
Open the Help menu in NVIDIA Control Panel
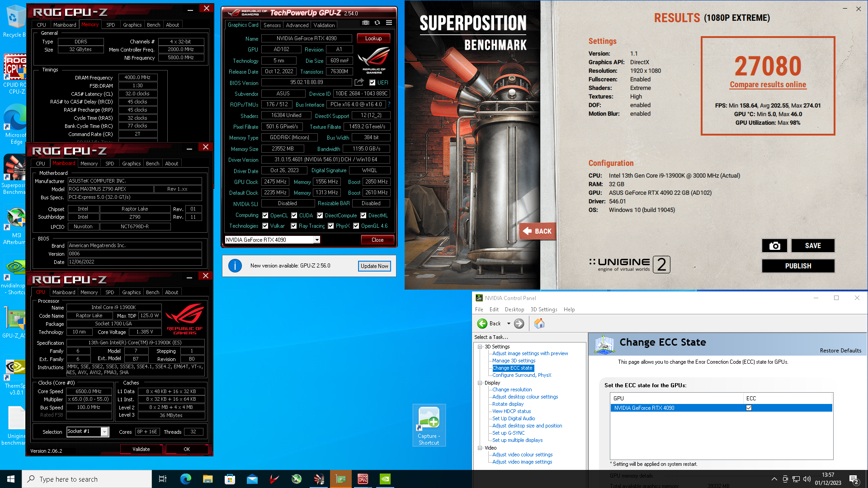(569, 310)
